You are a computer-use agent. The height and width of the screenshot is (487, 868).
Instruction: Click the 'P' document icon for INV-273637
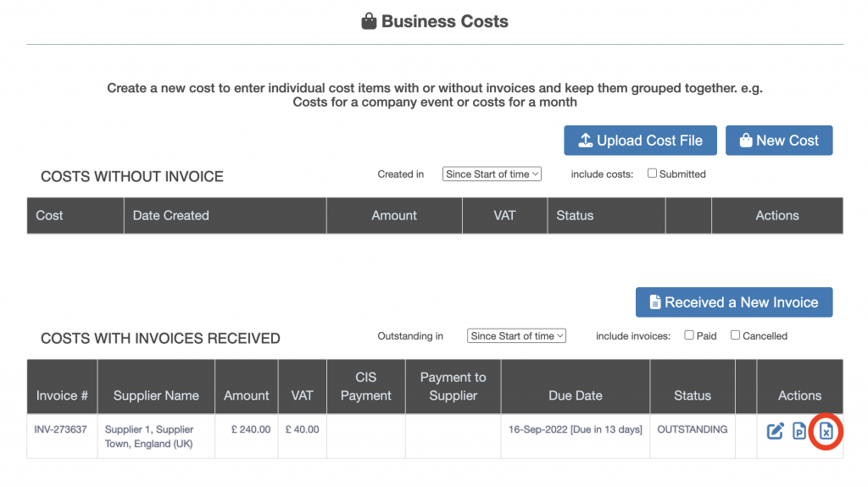tap(799, 432)
